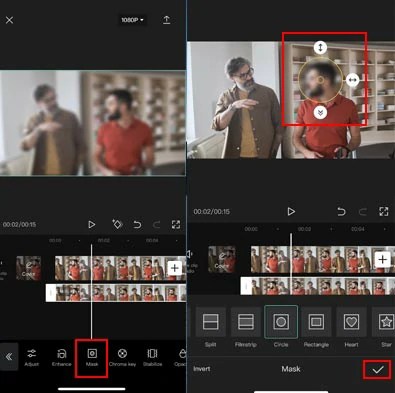Viewport: 395px width, 393px height.
Task: Add a clip with plus on right timeline
Action: (383, 259)
